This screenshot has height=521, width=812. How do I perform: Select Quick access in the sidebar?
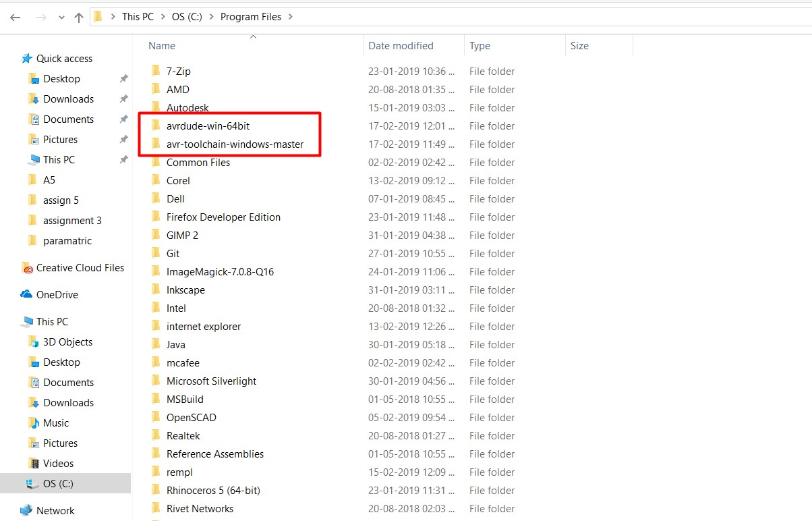click(x=64, y=59)
